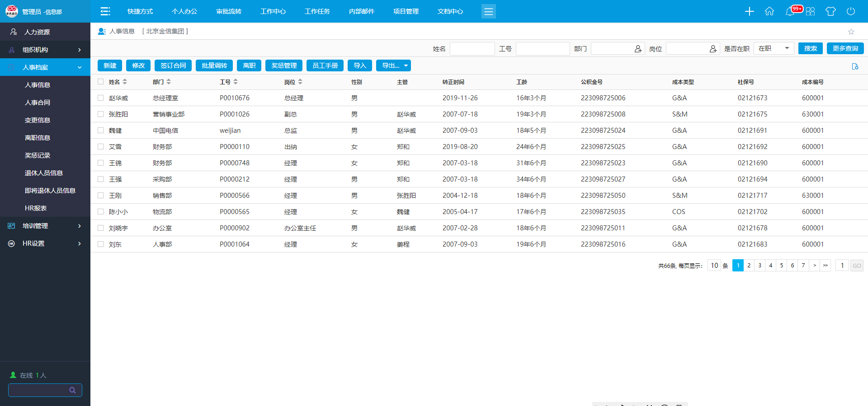Click the 签订合同 button
Image resolution: width=868 pixels, height=406 pixels.
coord(173,66)
